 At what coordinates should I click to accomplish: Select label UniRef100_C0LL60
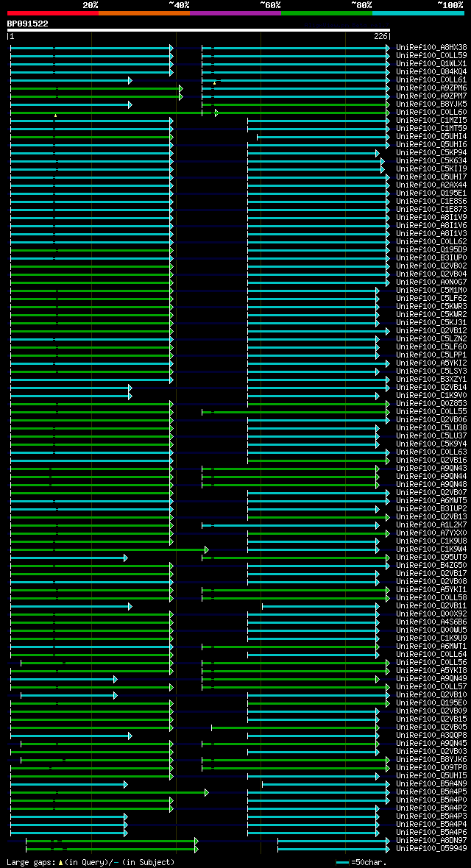pos(432,113)
